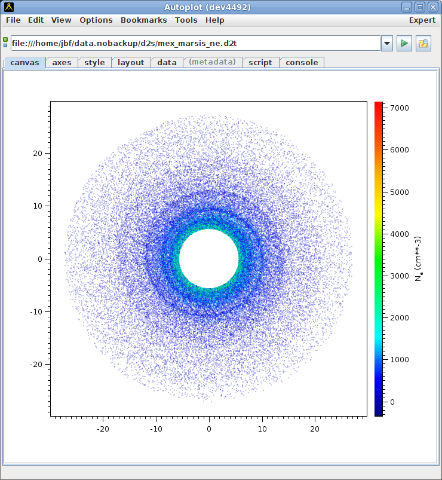Click the data source status indicator icon
The width and height of the screenshot is (442, 480).
(5, 42)
